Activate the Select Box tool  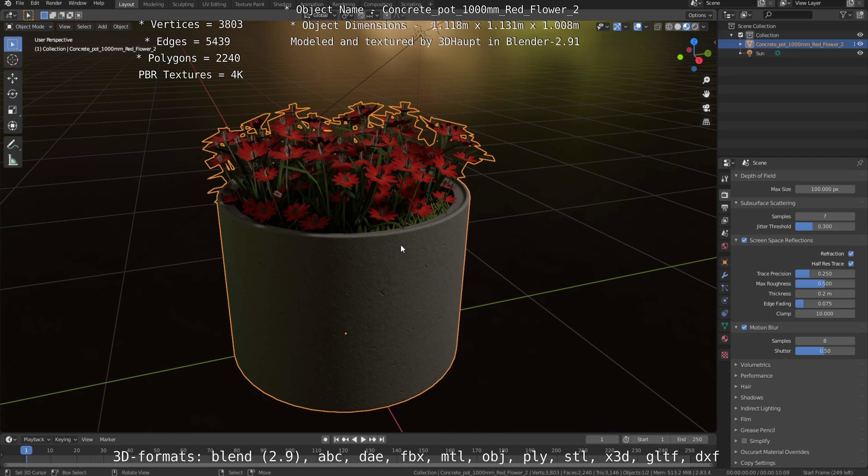tap(13, 44)
